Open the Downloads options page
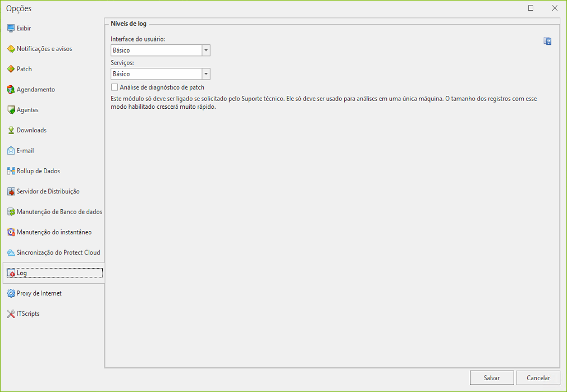Image resolution: width=567 pixels, height=392 pixels. (31, 131)
